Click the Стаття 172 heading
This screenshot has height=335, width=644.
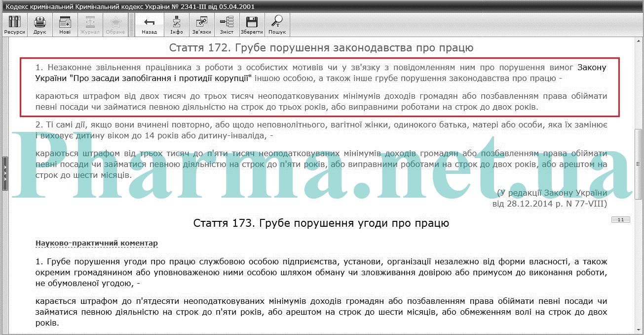pos(321,48)
